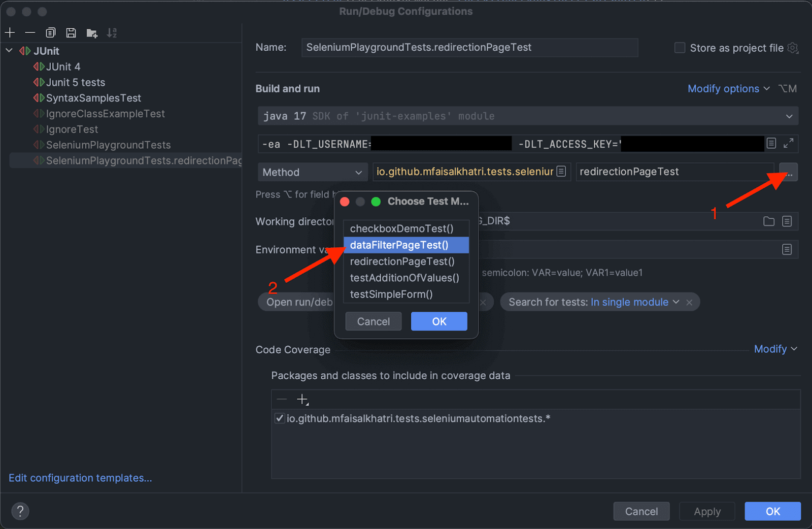Click the Save Configuration disk icon
Image resolution: width=812 pixels, height=529 pixels.
(71, 33)
